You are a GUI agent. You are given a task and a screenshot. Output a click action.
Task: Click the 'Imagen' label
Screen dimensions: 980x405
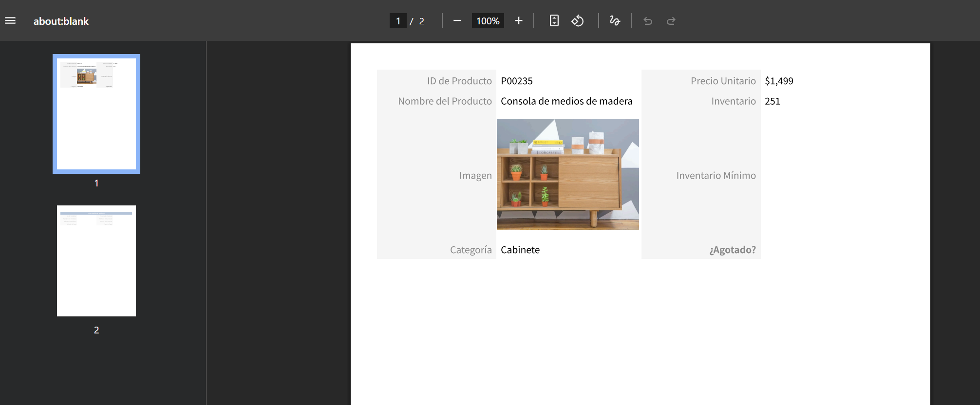tap(475, 175)
